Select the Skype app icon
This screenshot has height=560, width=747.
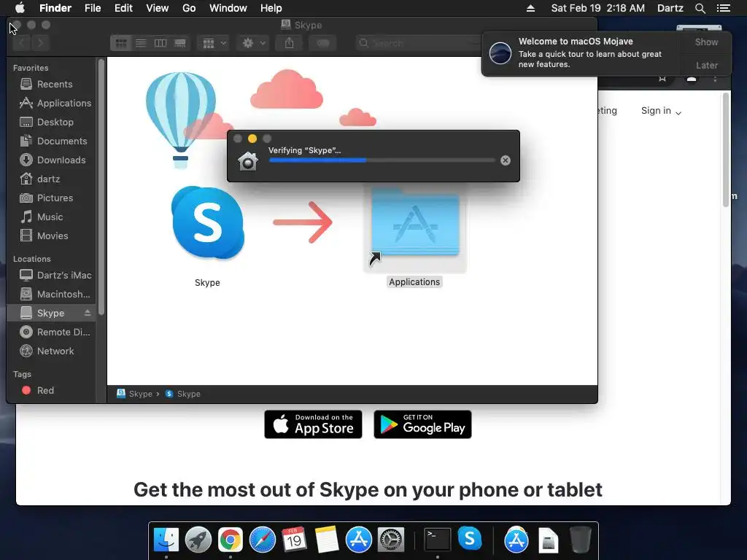208,223
